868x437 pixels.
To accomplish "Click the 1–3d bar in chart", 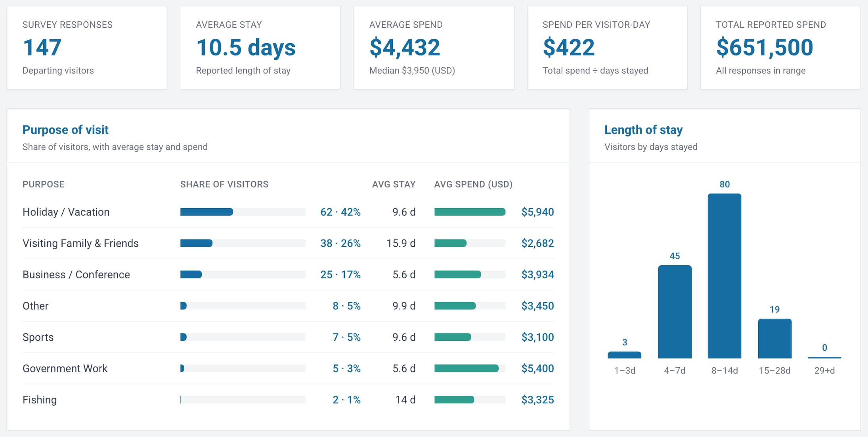I will pos(624,355).
